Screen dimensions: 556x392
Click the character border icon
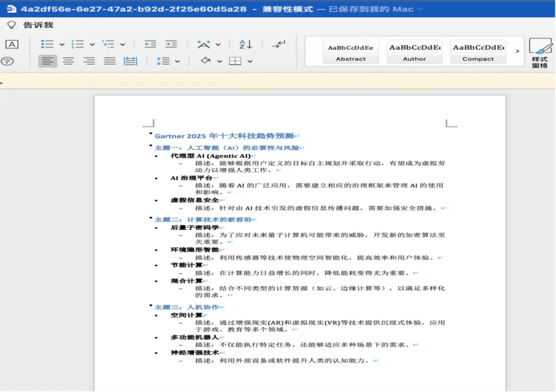[12, 44]
